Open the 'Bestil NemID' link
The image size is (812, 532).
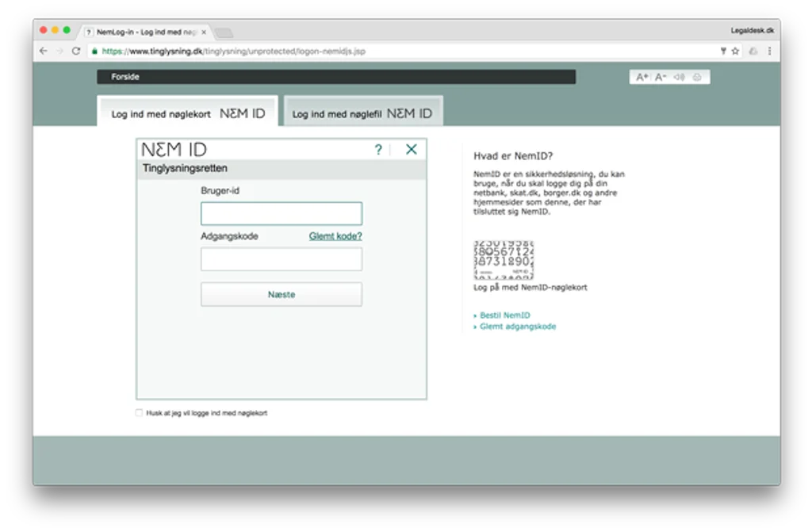(x=505, y=315)
